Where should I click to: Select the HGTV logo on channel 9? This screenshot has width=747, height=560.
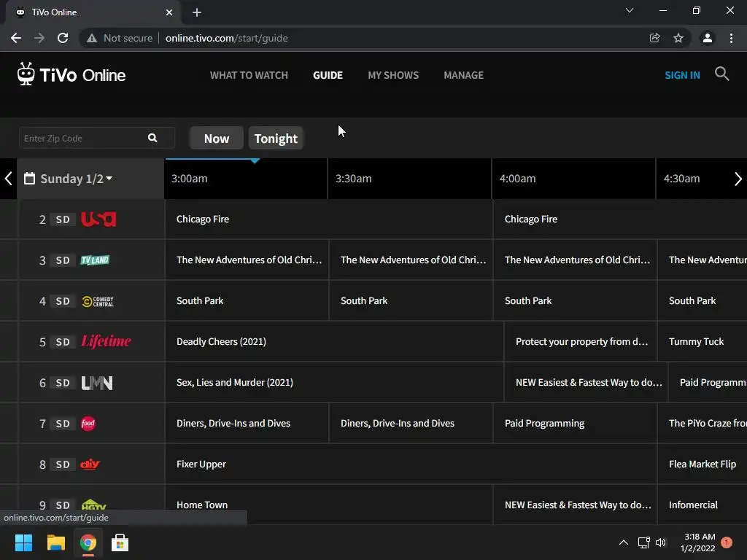click(x=93, y=505)
